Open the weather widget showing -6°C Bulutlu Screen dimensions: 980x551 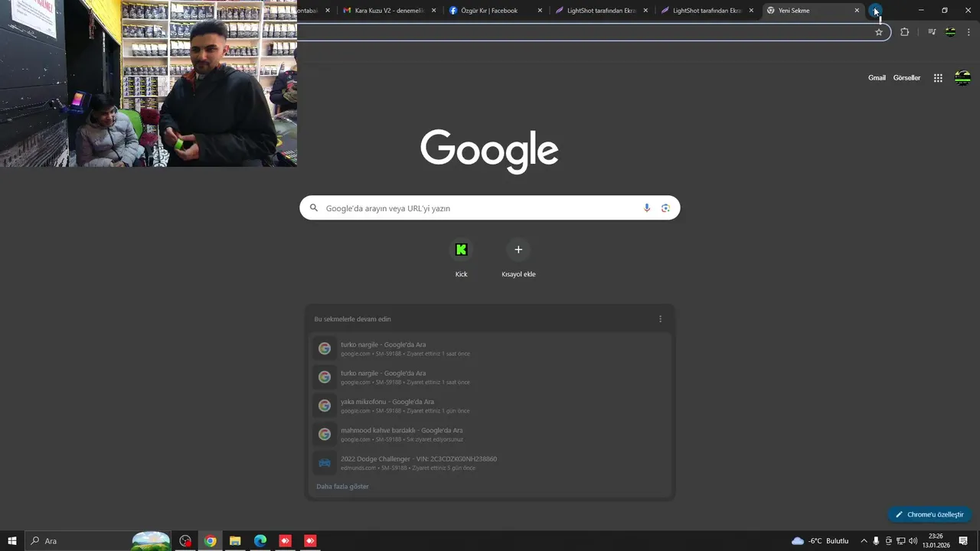pos(820,541)
